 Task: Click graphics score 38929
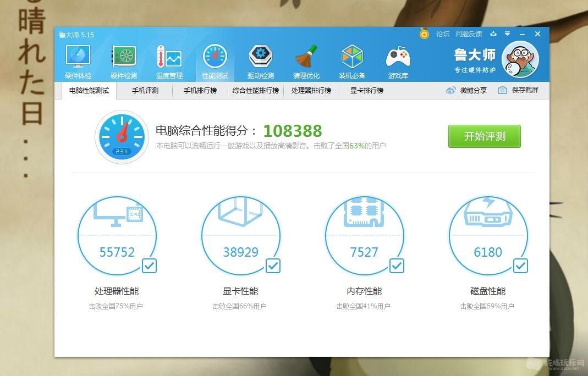[241, 252]
